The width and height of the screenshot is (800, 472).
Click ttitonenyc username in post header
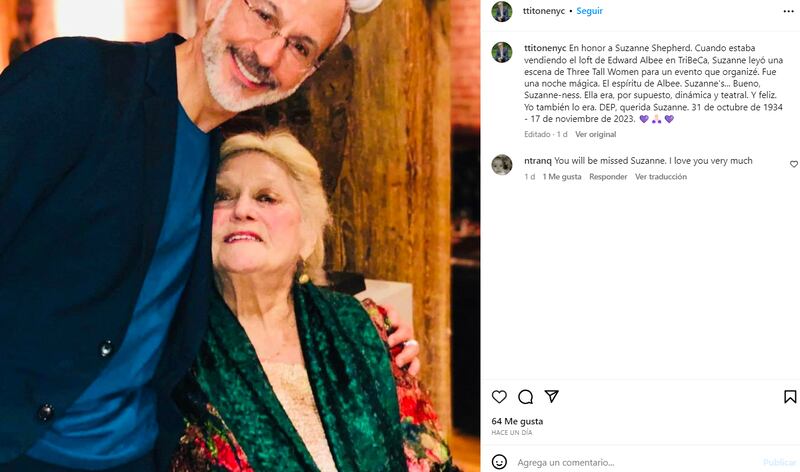[544, 12]
